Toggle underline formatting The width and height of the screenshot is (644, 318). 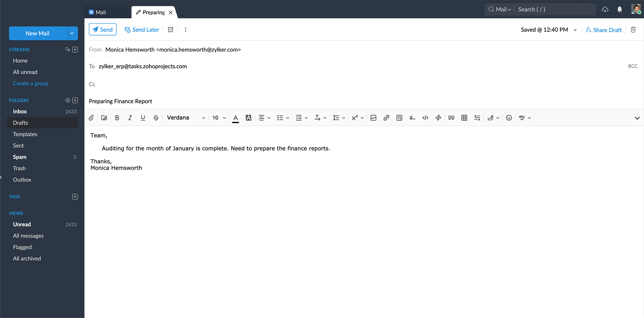click(143, 118)
